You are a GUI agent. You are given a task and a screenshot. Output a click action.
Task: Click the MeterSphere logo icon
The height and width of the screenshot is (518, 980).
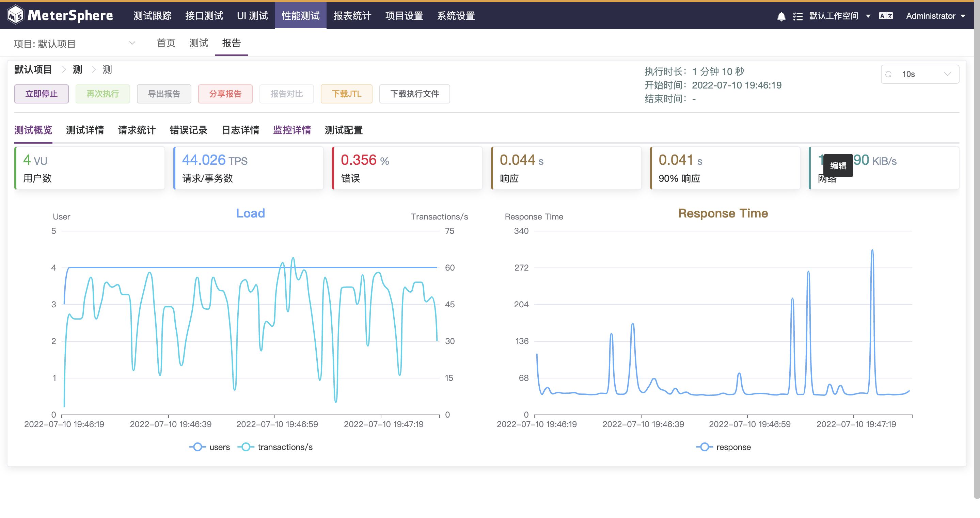[x=16, y=15]
